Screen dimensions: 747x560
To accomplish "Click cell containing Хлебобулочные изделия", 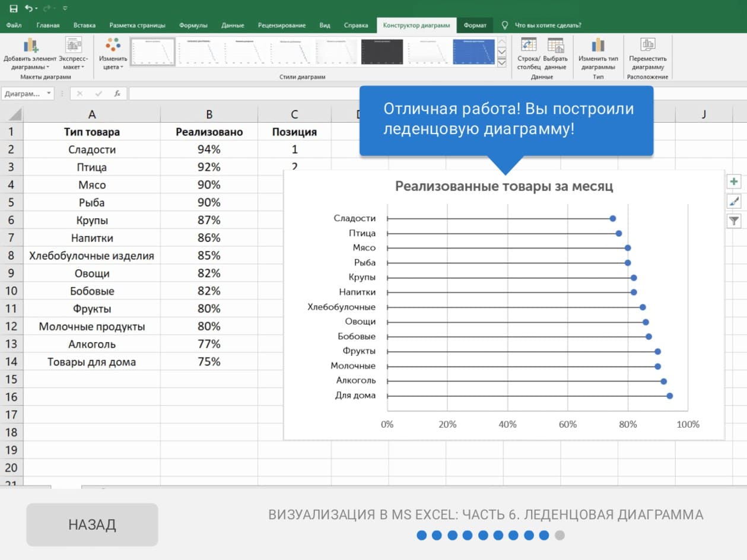I will click(x=91, y=256).
